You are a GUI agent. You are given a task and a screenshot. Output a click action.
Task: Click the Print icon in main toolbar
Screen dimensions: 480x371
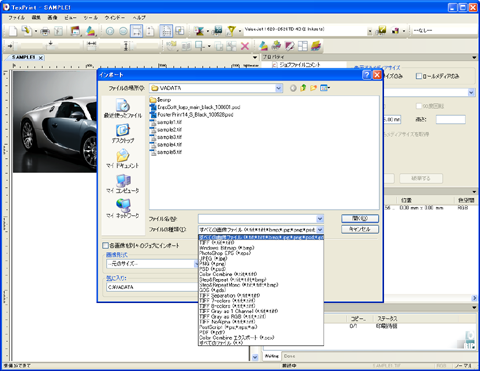[x=45, y=31]
